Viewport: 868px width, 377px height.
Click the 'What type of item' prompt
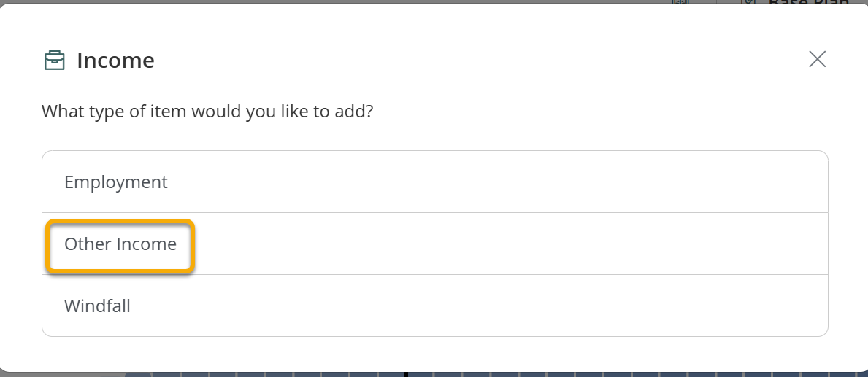(x=207, y=112)
